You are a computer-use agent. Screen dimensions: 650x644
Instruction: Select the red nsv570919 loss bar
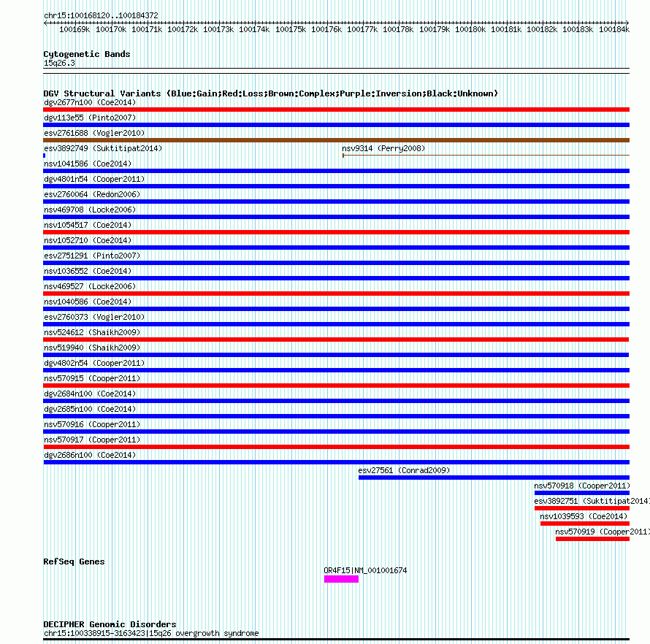pos(592,539)
